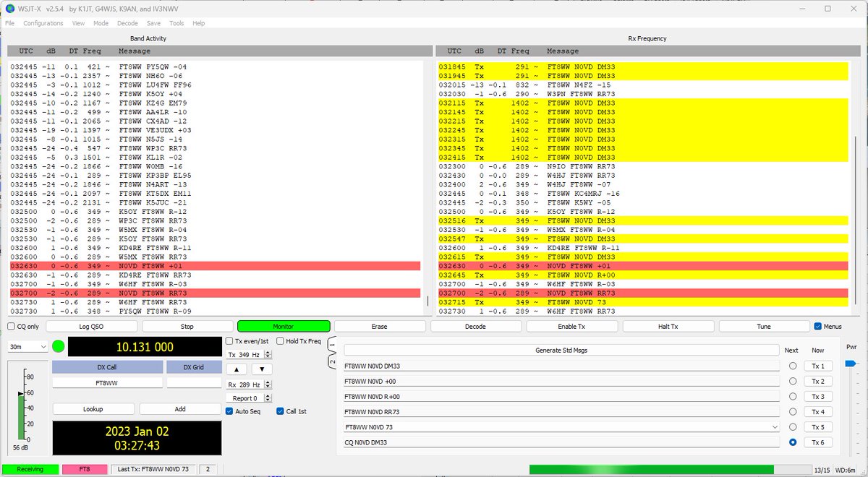
Task: Open the File menu
Action: [x=9, y=23]
